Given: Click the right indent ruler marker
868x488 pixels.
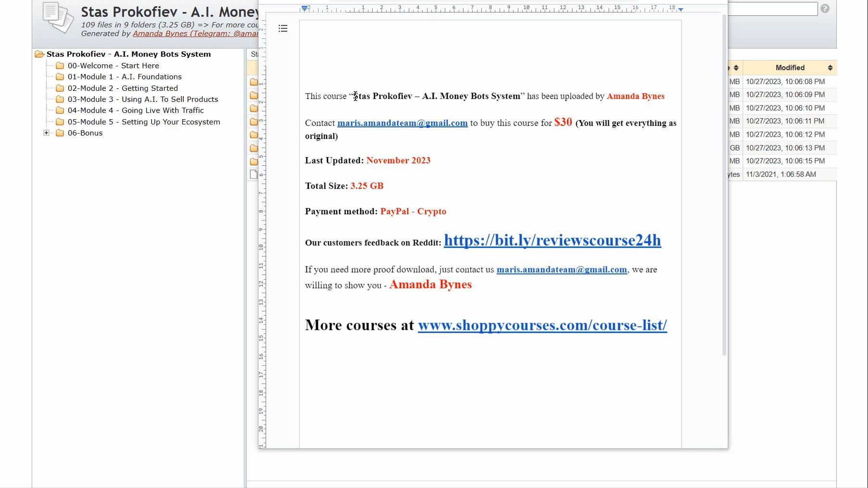Looking at the screenshot, I should click(681, 9).
